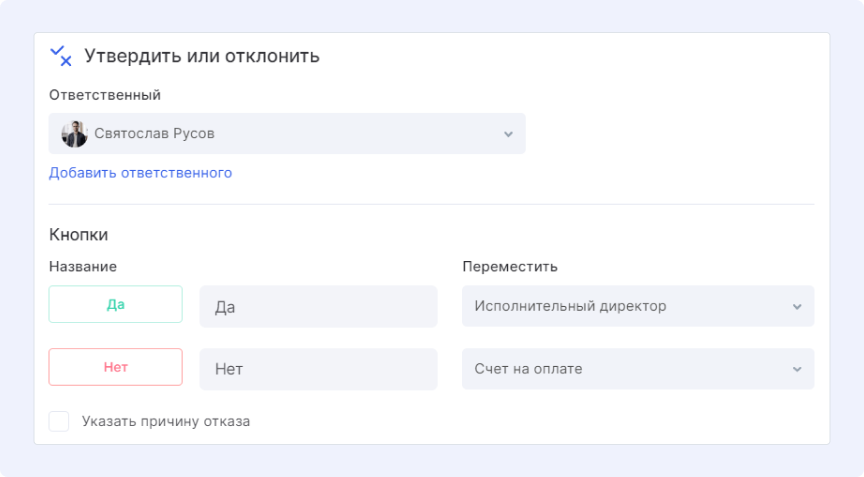Click the "Ответственный" field label

(x=105, y=95)
